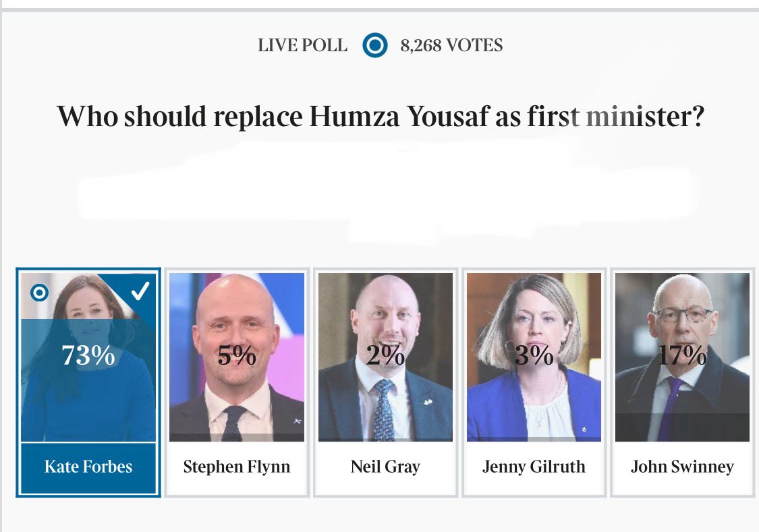Screen dimensions: 759x532
Task: Select the Stephen Flynn name label
Action: (237, 467)
